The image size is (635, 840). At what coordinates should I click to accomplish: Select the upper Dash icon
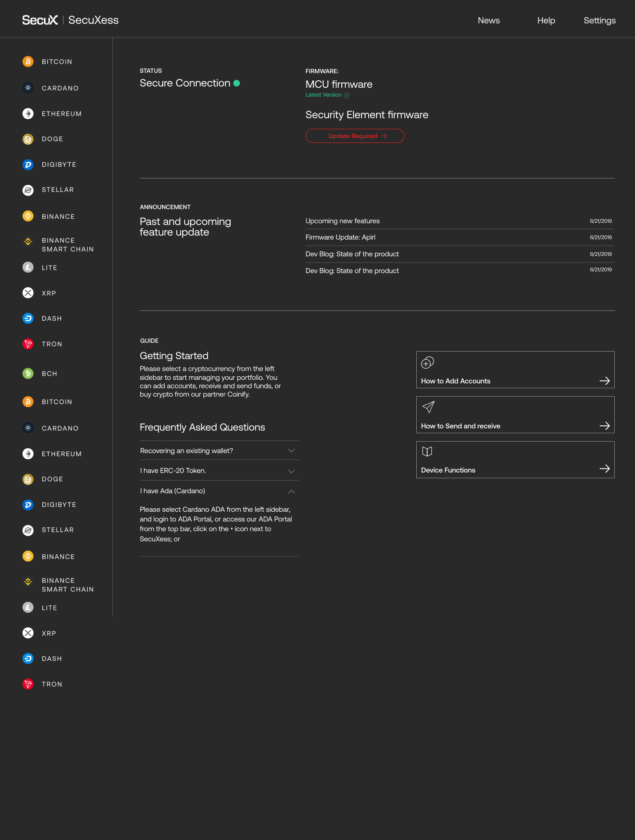tap(28, 318)
